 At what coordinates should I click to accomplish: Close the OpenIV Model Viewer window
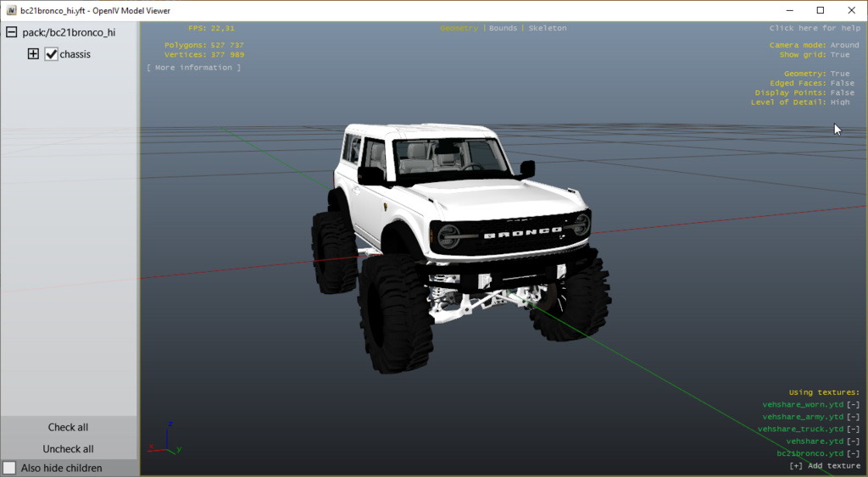(x=851, y=10)
